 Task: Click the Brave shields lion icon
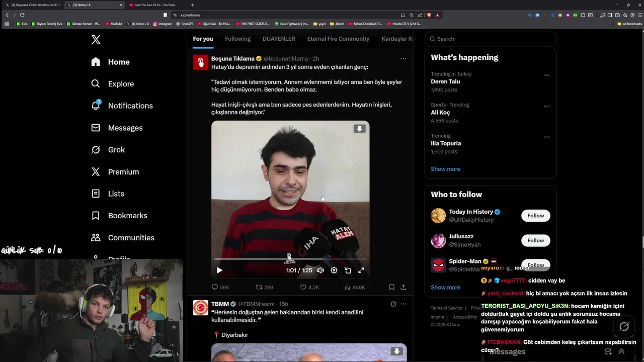point(429,15)
